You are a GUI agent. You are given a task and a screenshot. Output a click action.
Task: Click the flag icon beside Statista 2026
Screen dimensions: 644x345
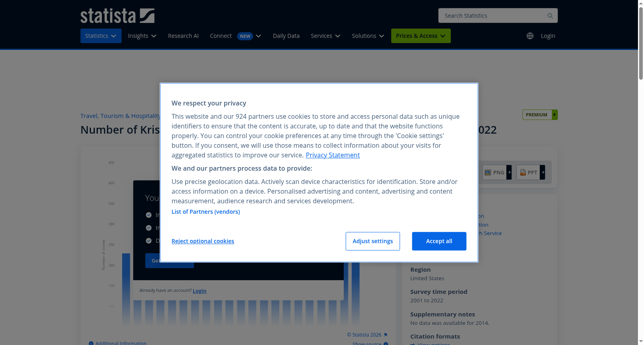(386, 335)
